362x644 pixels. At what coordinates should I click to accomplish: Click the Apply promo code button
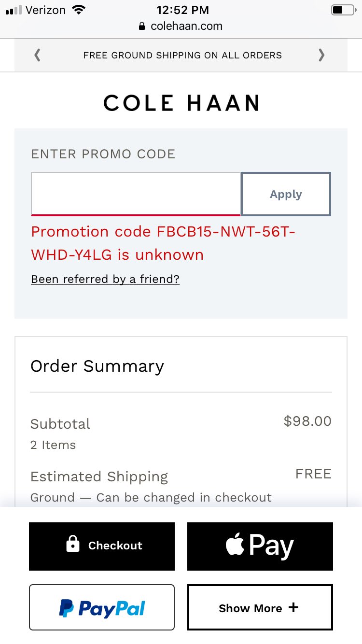(x=286, y=194)
